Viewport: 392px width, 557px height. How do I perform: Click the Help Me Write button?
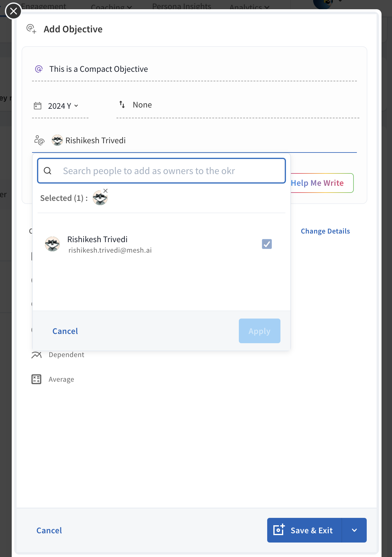coord(317,183)
